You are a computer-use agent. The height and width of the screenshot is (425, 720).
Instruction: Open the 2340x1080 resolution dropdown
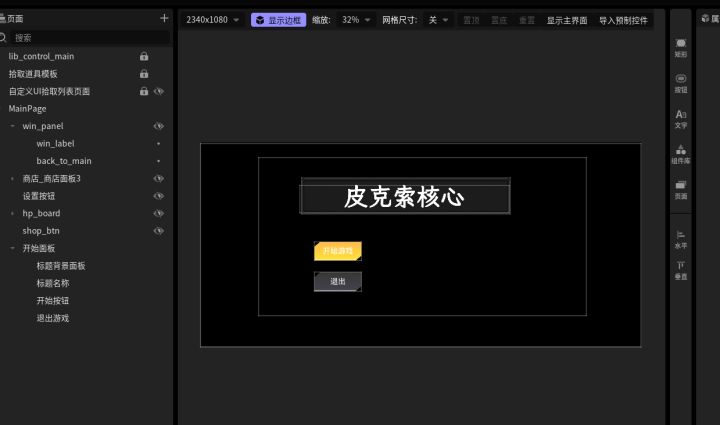coord(213,20)
